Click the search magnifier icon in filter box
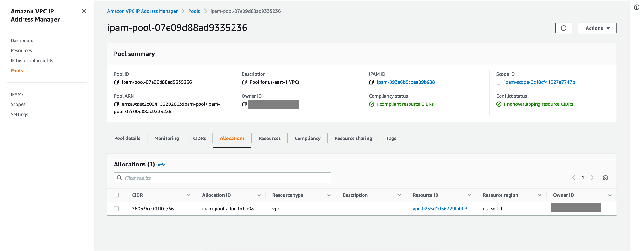 (x=119, y=178)
